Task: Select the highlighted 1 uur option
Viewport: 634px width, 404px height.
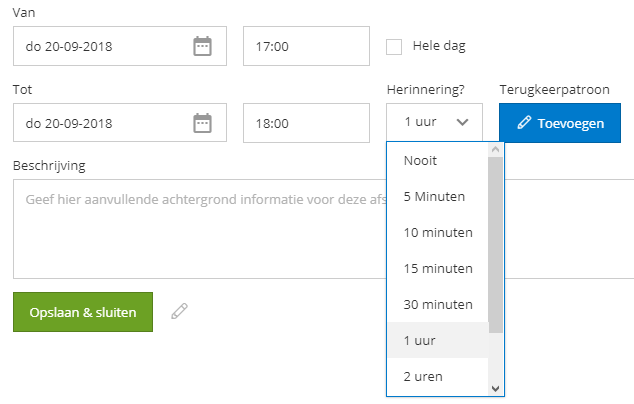Action: click(438, 341)
